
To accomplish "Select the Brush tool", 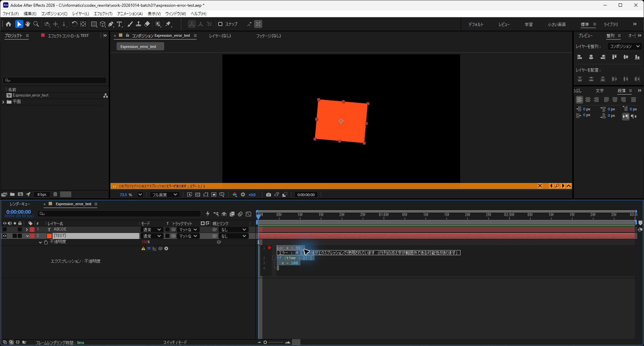I will coord(130,24).
